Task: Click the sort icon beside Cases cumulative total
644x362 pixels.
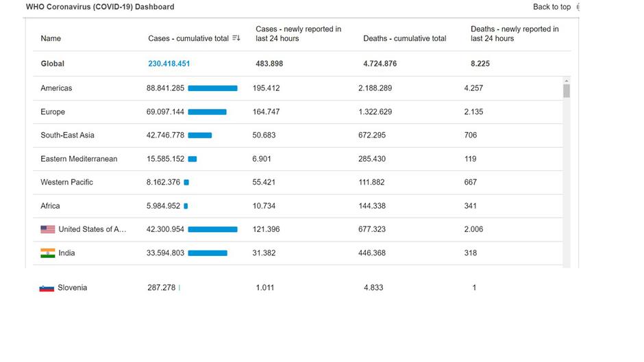Action: tap(236, 38)
